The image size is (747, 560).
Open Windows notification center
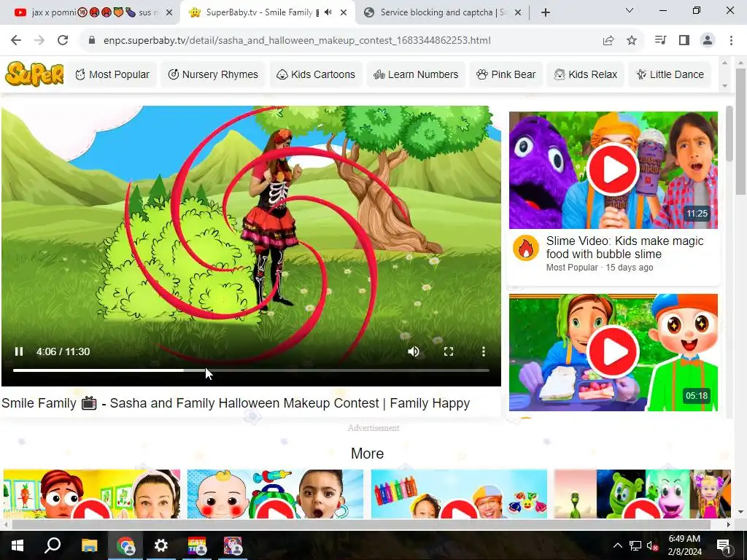(x=724, y=545)
